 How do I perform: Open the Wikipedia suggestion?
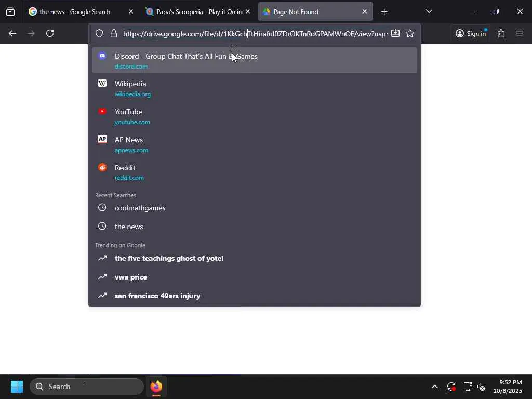(x=255, y=88)
